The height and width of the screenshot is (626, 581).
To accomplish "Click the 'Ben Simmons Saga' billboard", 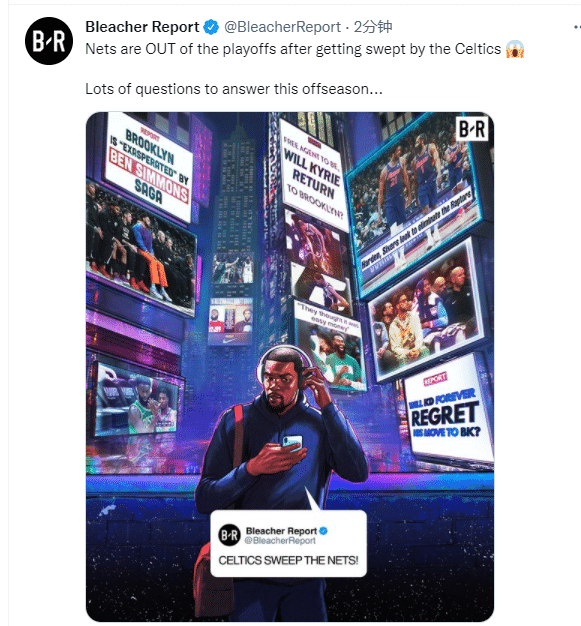I will (148, 166).
